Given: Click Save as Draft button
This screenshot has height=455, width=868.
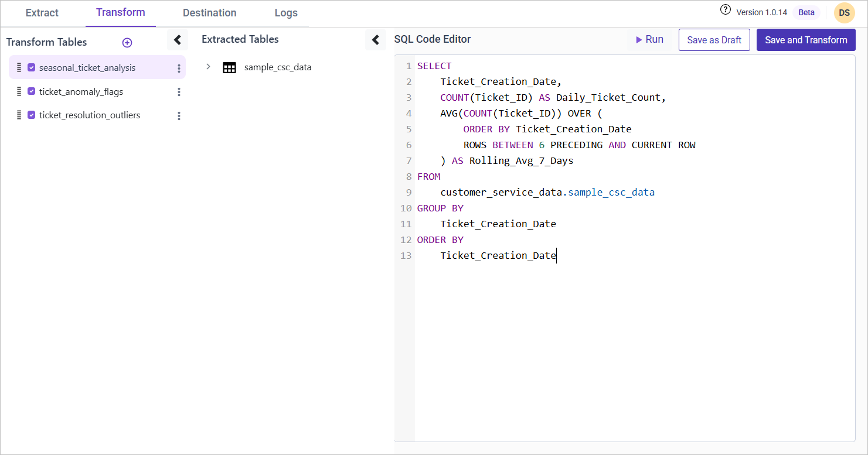Looking at the screenshot, I should click(714, 40).
